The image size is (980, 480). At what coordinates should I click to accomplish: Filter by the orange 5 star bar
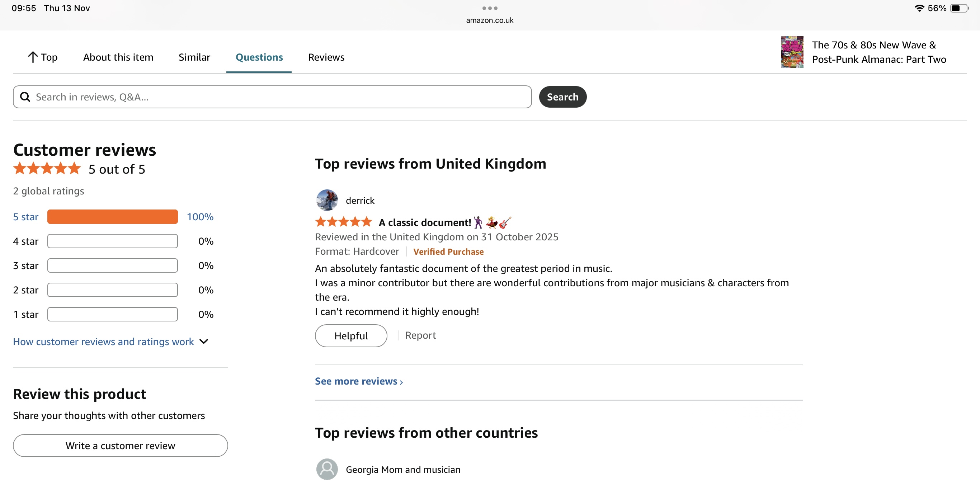click(x=113, y=217)
